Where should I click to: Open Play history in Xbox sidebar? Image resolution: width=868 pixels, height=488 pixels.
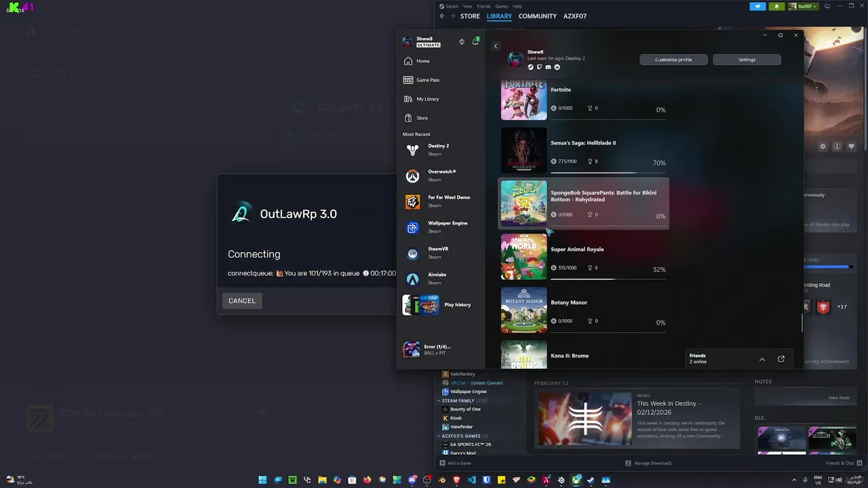tap(441, 305)
